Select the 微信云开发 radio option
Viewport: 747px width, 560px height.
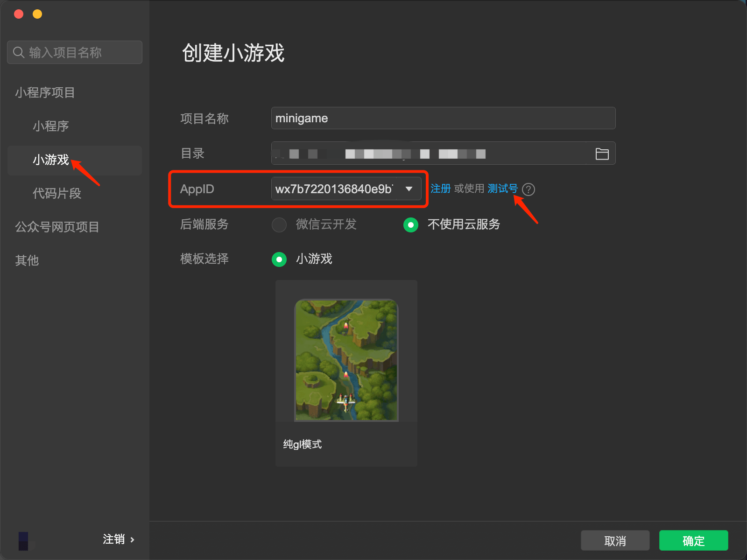click(x=279, y=225)
